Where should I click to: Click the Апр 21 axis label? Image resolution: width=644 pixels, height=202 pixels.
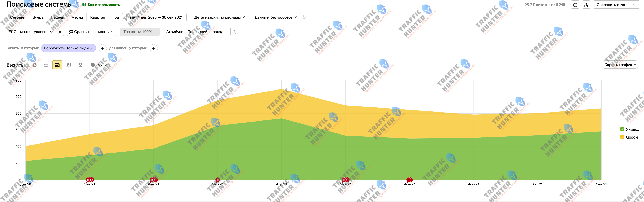(x=282, y=184)
